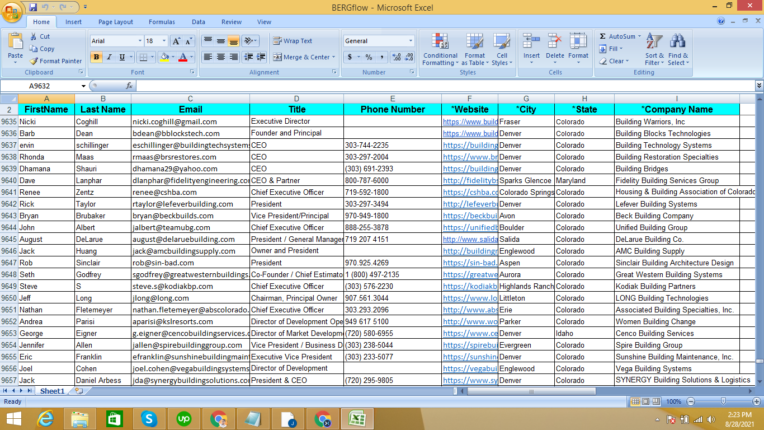Image resolution: width=764 pixels, height=430 pixels.
Task: Click Merge & Center button
Action: pos(301,57)
